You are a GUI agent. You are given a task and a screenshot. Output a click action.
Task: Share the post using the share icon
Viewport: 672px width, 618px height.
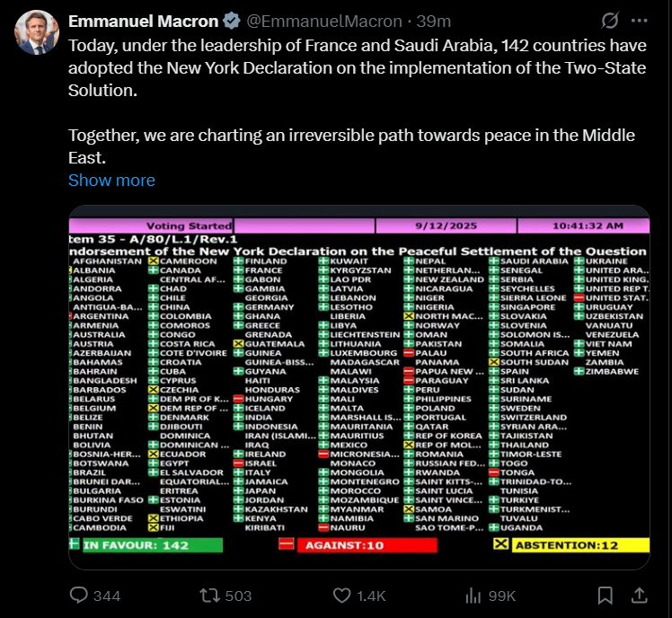[x=639, y=595]
